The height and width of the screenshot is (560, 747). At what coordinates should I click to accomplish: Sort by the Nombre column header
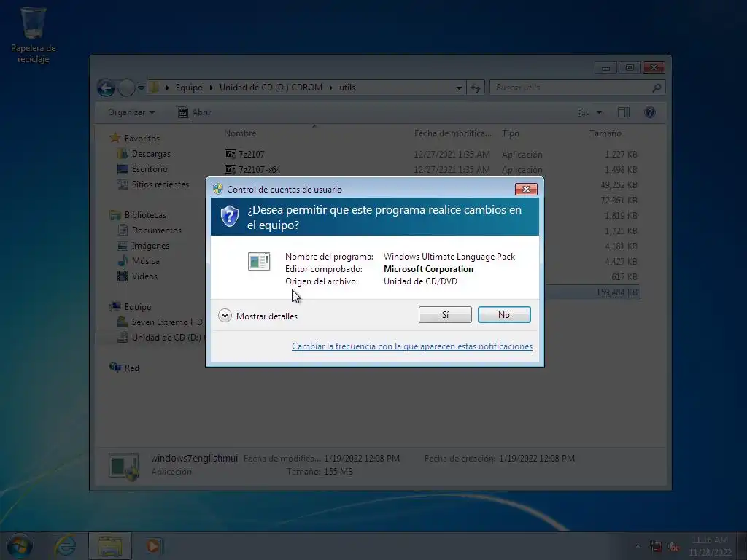click(240, 133)
